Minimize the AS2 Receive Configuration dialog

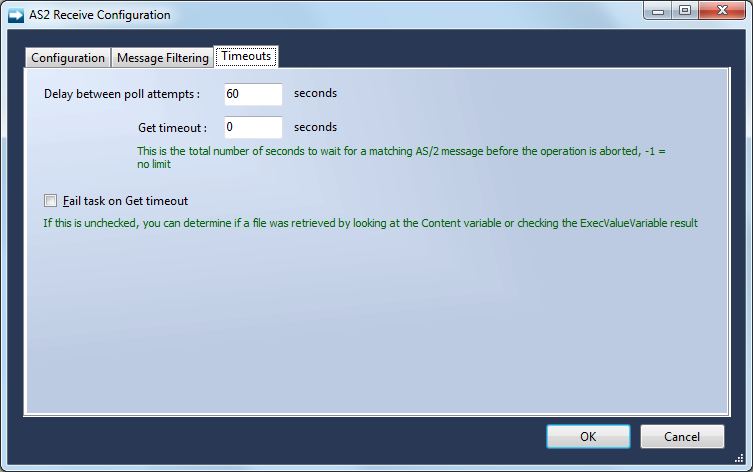point(657,11)
